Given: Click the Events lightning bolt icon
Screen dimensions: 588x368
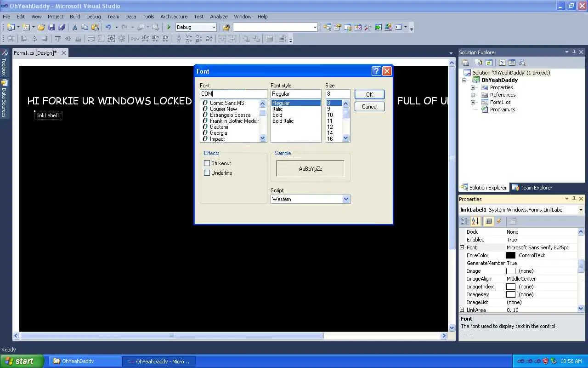Looking at the screenshot, I should pos(499,221).
